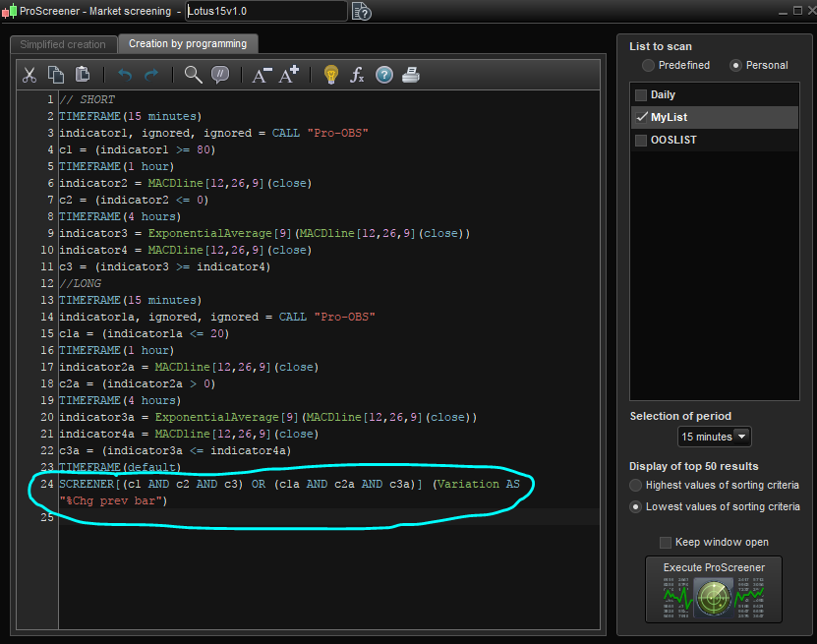Select the Predefined list radio button
This screenshot has width=817, height=644.
pos(649,65)
